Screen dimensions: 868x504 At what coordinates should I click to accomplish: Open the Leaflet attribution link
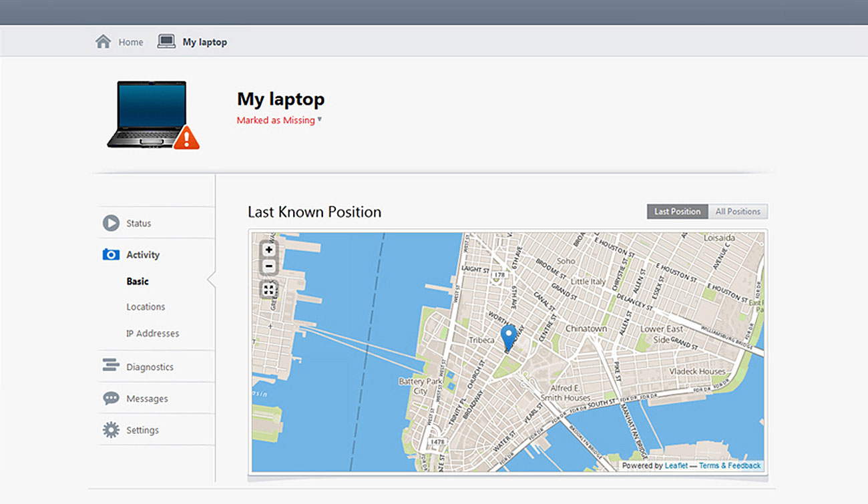click(675, 466)
